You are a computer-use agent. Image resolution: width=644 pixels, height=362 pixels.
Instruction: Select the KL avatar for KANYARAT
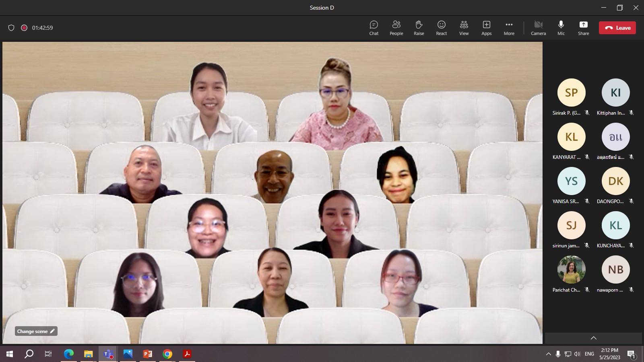(x=571, y=137)
